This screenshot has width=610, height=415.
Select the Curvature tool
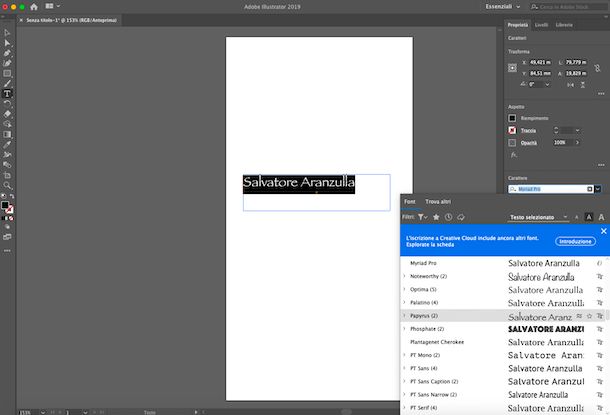7,63
